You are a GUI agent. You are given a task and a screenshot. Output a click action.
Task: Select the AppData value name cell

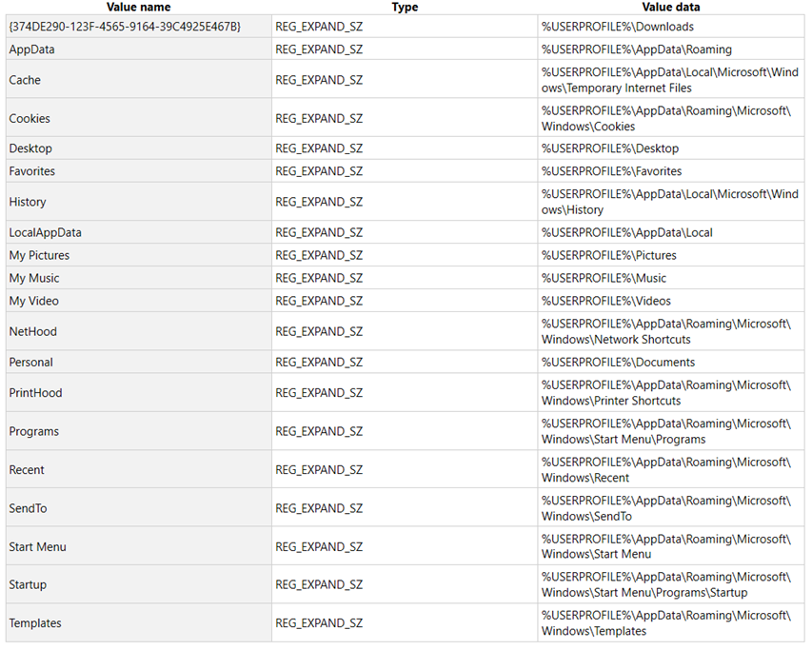(x=139, y=49)
